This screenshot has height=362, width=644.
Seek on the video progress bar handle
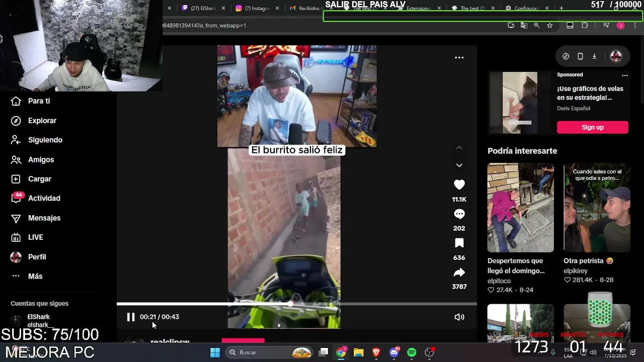[x=291, y=304]
